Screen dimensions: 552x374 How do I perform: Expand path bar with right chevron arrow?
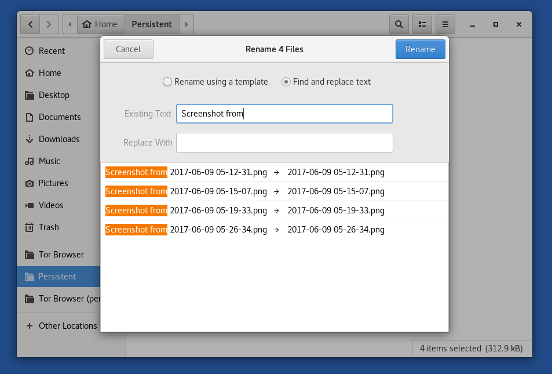187,24
